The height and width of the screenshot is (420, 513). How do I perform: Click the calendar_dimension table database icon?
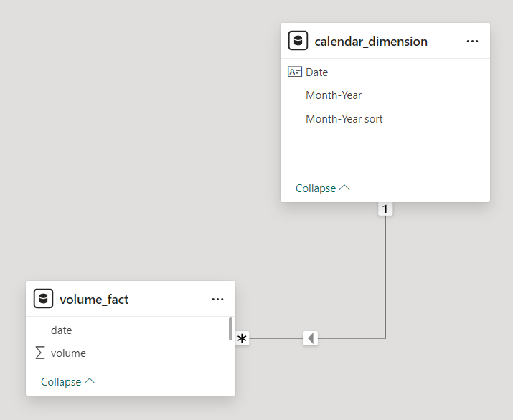pos(298,41)
